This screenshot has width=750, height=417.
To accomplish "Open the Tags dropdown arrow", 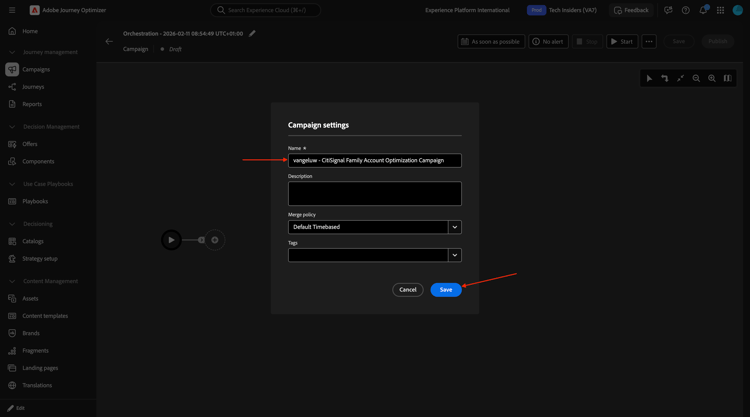I will [454, 255].
